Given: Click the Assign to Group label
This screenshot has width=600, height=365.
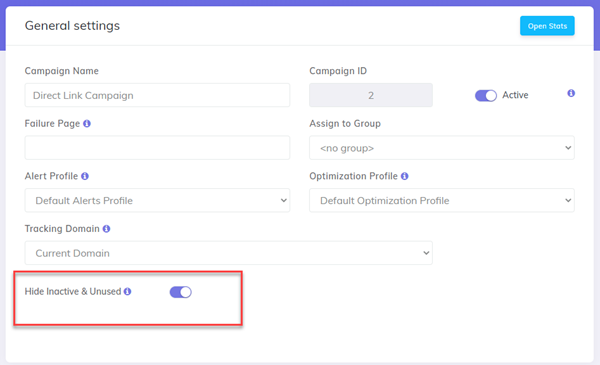Looking at the screenshot, I should click(345, 124).
